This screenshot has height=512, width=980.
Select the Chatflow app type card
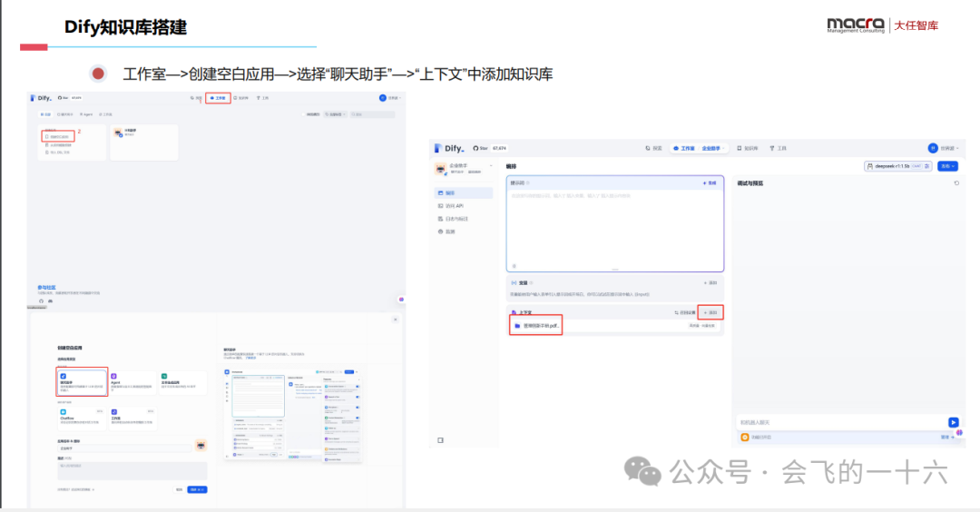click(82, 418)
